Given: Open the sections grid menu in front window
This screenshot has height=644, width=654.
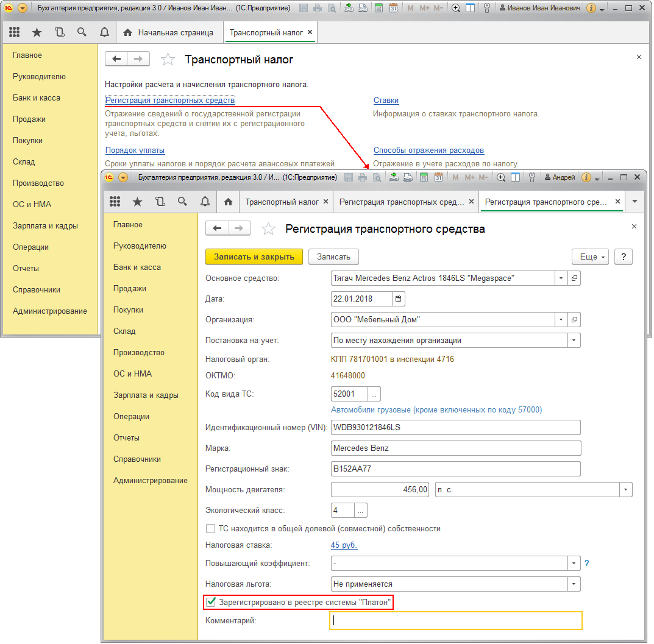Looking at the screenshot, I should pos(115,202).
